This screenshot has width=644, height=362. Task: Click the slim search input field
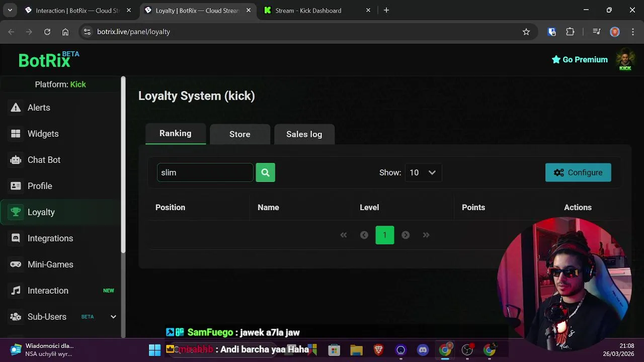(x=205, y=172)
